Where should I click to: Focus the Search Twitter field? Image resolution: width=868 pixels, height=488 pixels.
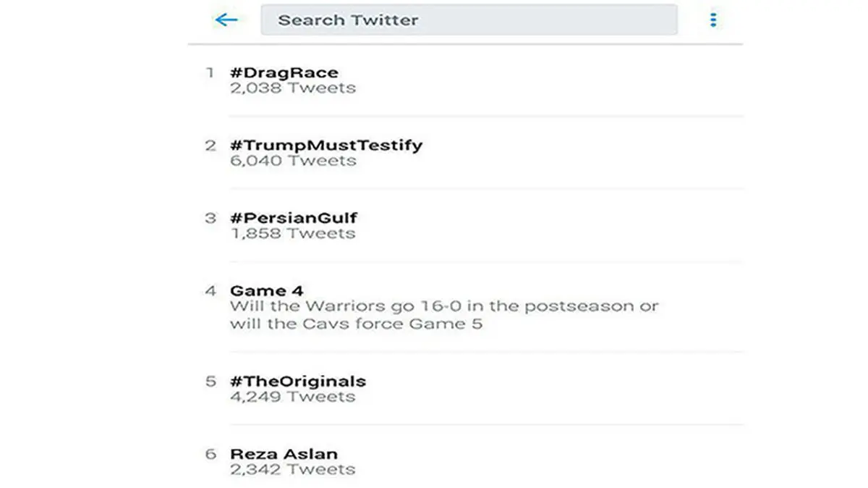[x=469, y=20]
